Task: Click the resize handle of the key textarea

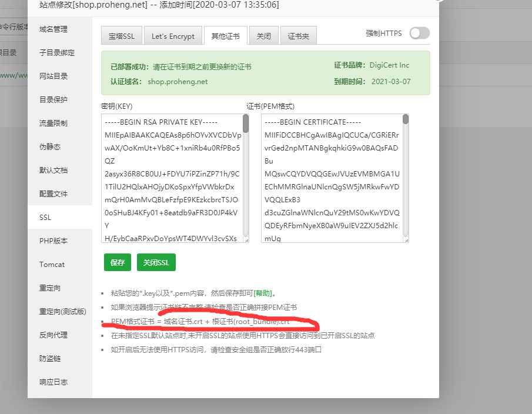Action: point(246,239)
